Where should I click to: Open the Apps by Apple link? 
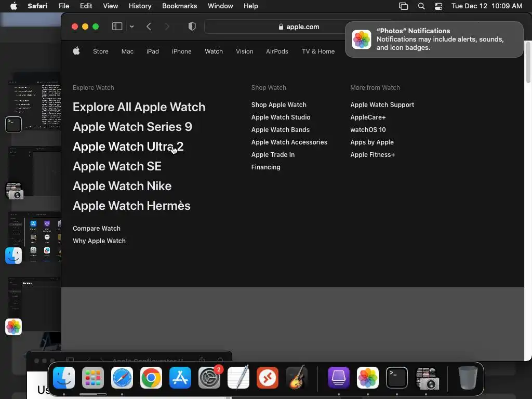(372, 142)
